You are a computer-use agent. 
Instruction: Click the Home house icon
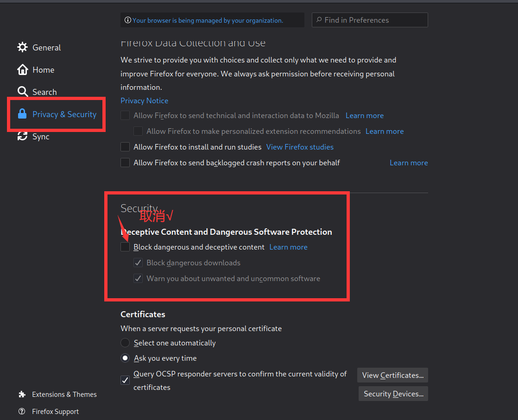point(22,69)
